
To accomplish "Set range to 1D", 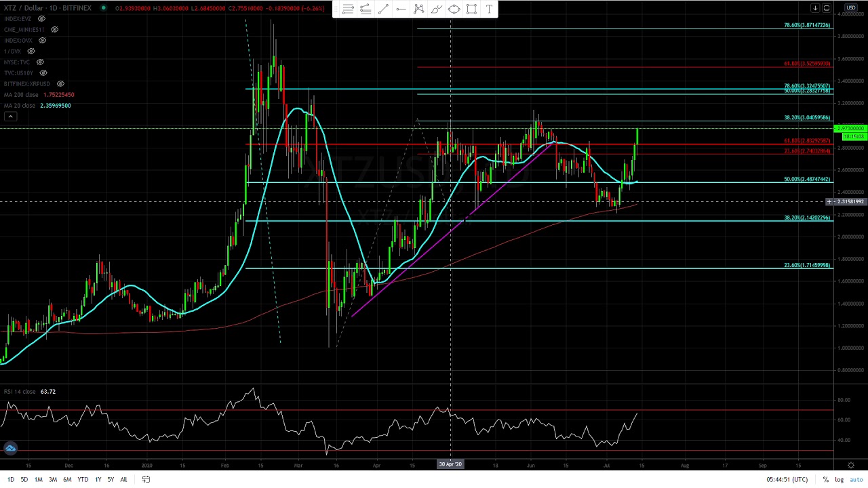I will [10, 479].
